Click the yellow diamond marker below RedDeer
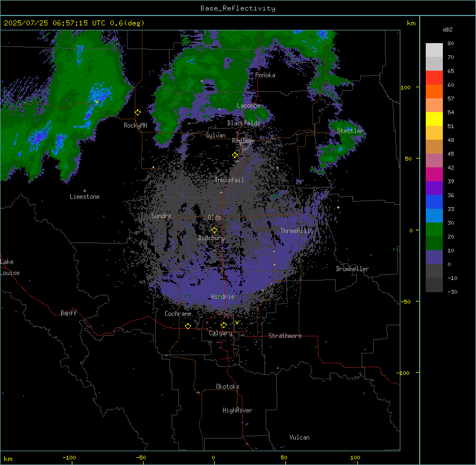Image resolution: width=476 pixels, height=465 pixels. [235, 155]
